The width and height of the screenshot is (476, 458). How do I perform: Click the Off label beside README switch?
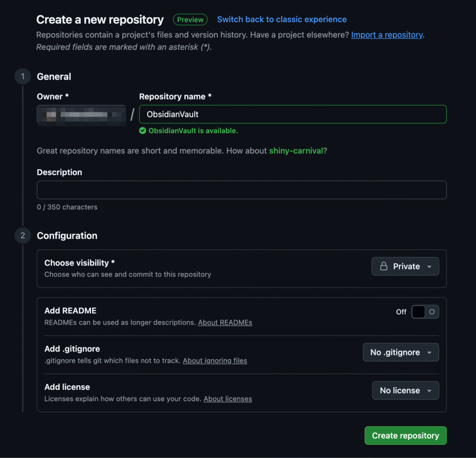[401, 312]
